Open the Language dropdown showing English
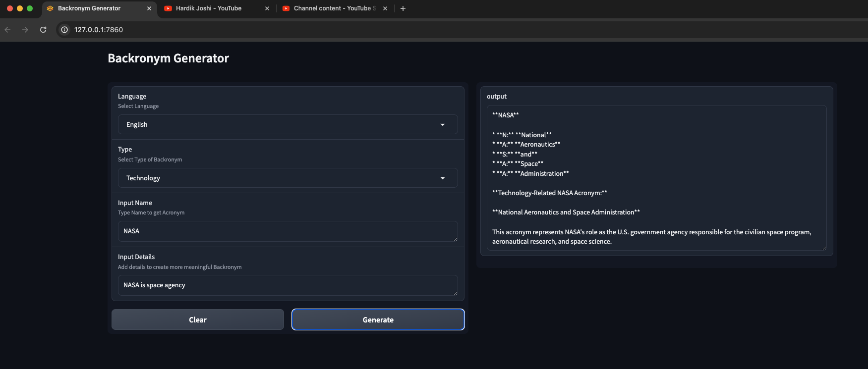Screen dimensions: 868x369 click(288, 124)
